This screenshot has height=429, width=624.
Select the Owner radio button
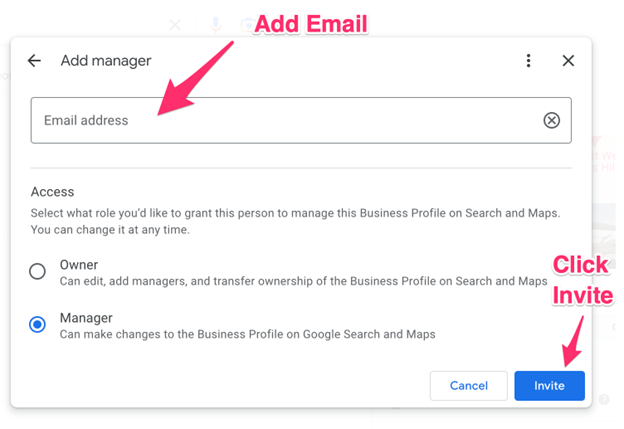click(x=37, y=271)
